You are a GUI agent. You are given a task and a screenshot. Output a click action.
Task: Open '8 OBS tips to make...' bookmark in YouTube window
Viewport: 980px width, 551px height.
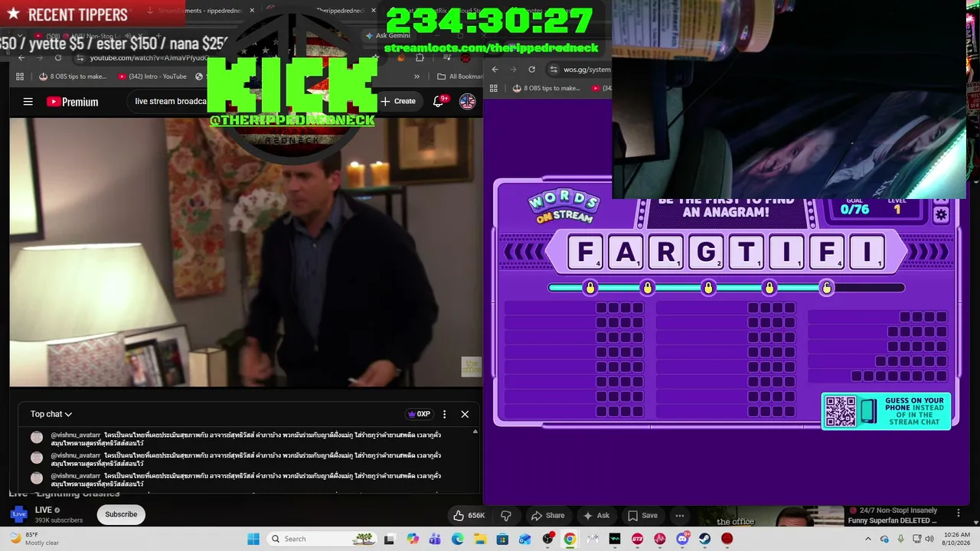pyautogui.click(x=73, y=77)
